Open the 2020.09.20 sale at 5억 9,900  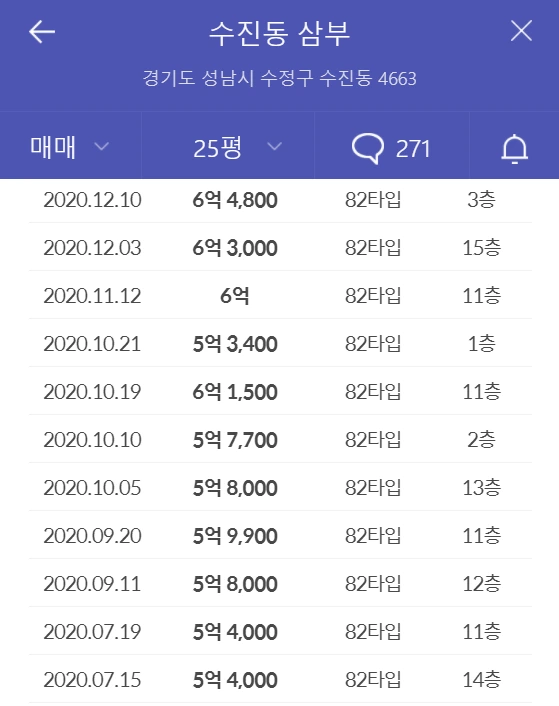[x=280, y=535]
